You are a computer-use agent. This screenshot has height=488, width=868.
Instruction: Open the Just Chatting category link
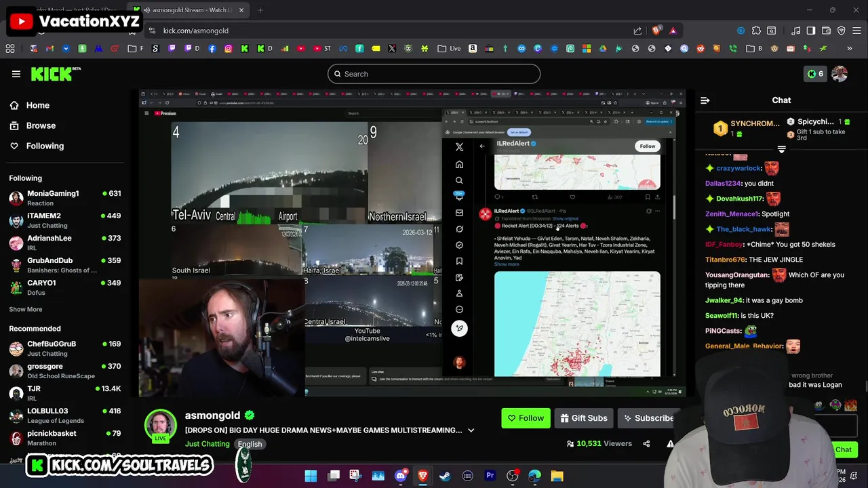(207, 444)
